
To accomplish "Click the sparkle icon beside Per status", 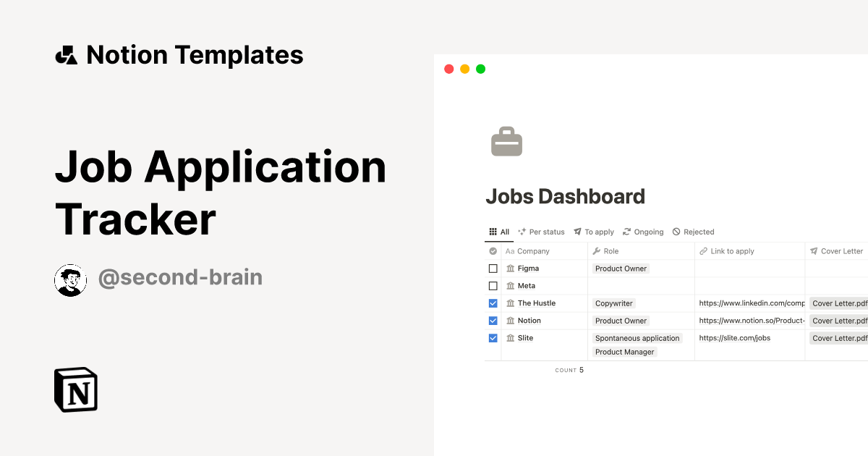I will pyautogui.click(x=522, y=232).
